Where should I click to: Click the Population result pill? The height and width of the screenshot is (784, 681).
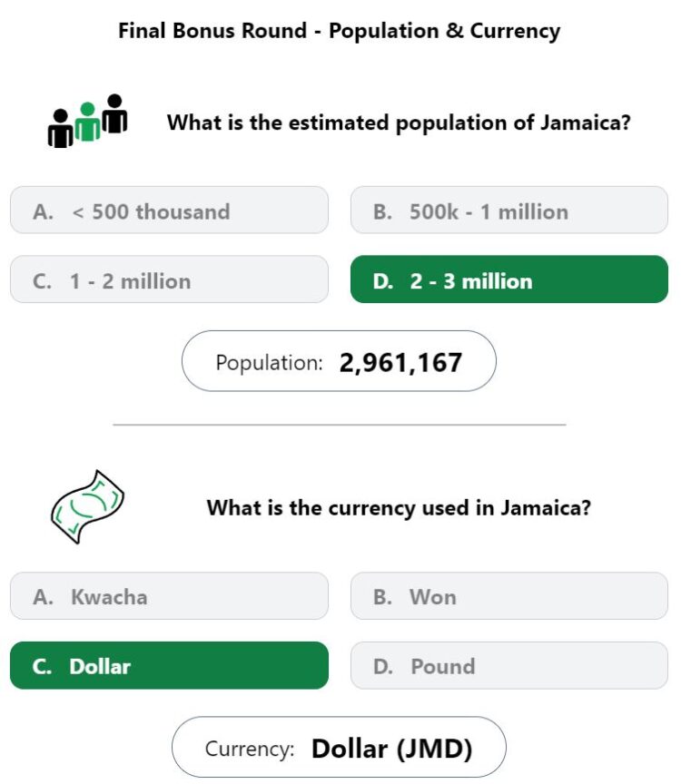(339, 361)
